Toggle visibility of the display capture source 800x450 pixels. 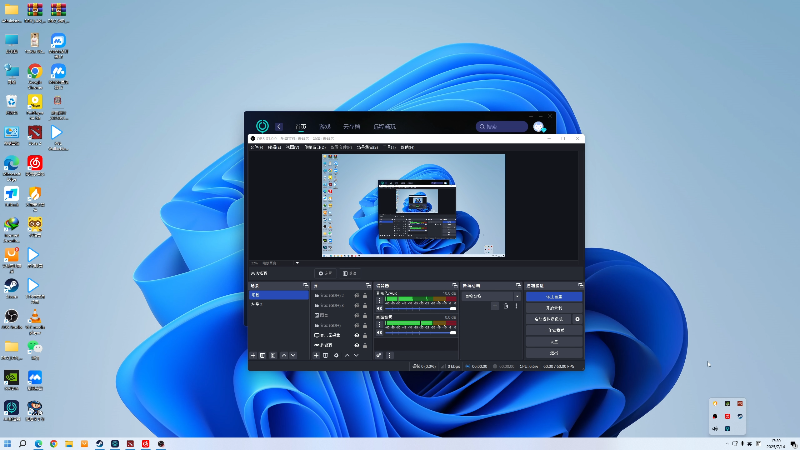[357, 335]
